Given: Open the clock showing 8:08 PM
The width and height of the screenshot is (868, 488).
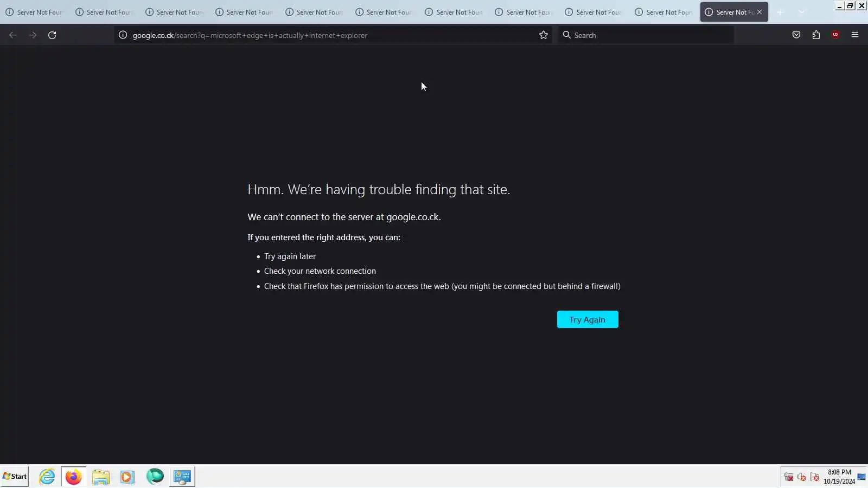Looking at the screenshot, I should (x=839, y=477).
